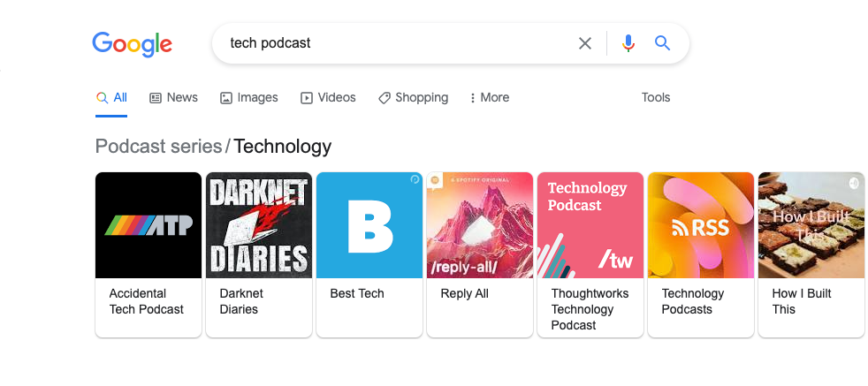
Task: Click the Images tab picture icon
Action: pos(226,98)
